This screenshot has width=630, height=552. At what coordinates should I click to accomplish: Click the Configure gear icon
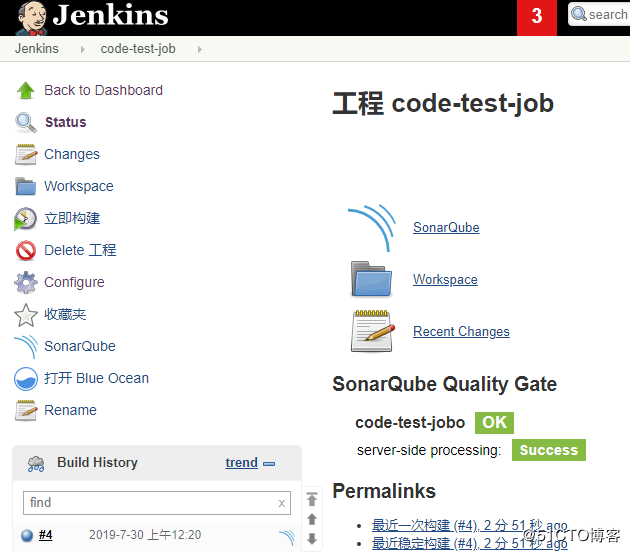point(26,282)
